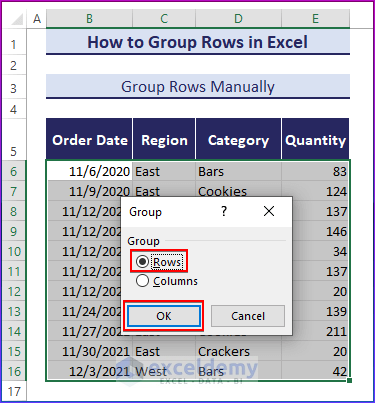Select row 10 header

[14, 251]
